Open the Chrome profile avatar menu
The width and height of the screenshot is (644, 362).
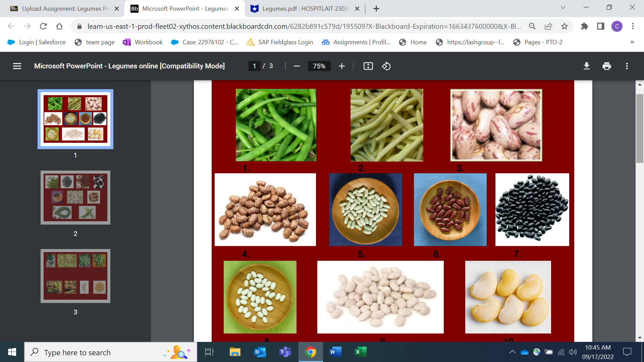(618, 26)
